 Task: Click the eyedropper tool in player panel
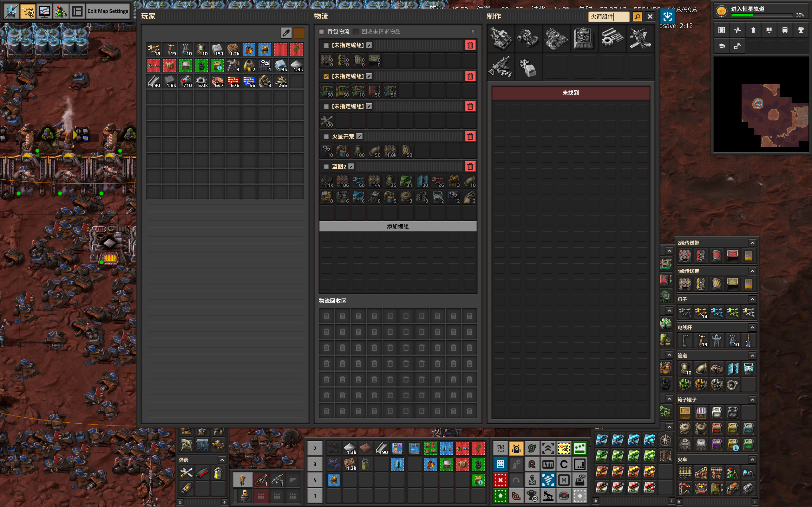[x=286, y=33]
